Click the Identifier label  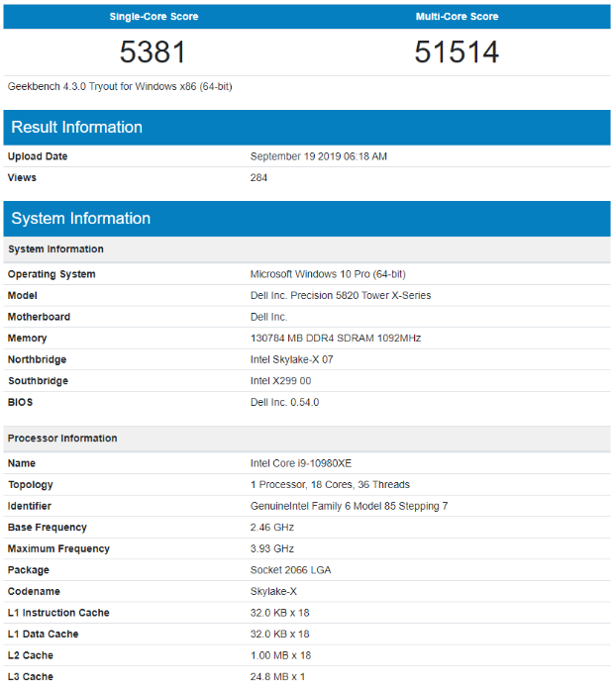point(30,506)
